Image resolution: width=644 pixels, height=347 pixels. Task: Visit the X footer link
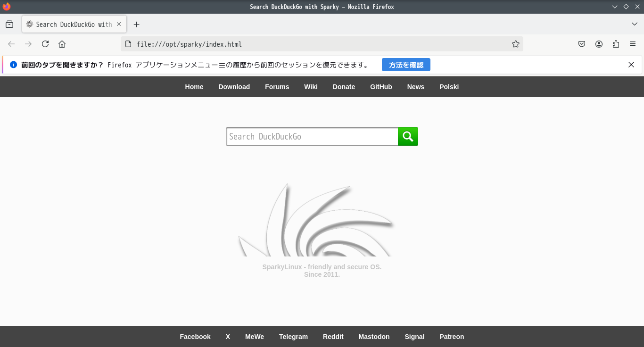coord(228,337)
